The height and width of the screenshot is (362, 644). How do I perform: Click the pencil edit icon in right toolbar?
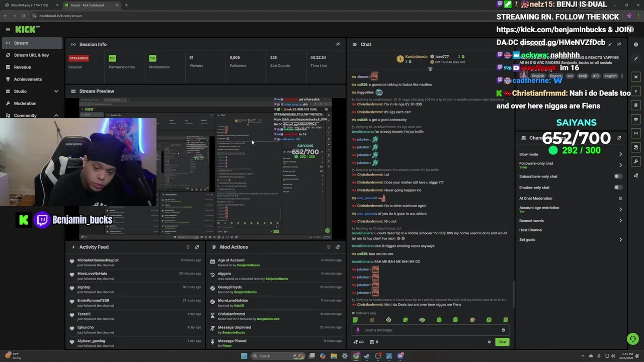[636, 58]
